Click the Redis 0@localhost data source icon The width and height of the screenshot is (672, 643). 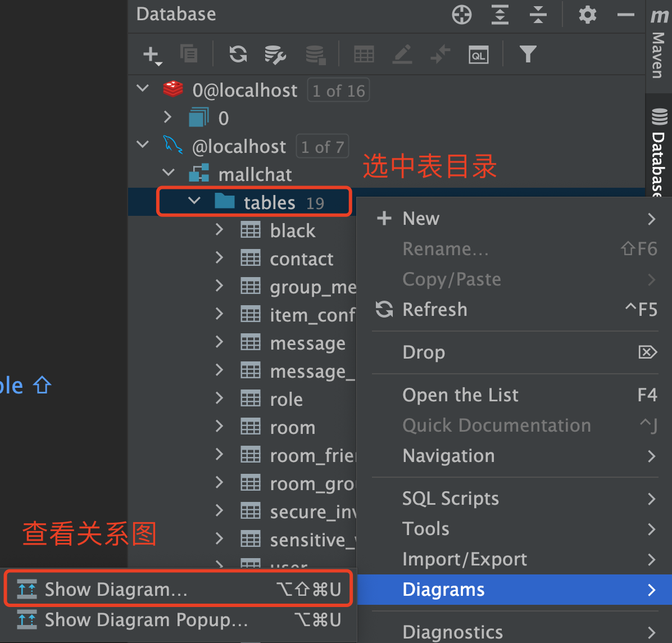click(x=173, y=89)
